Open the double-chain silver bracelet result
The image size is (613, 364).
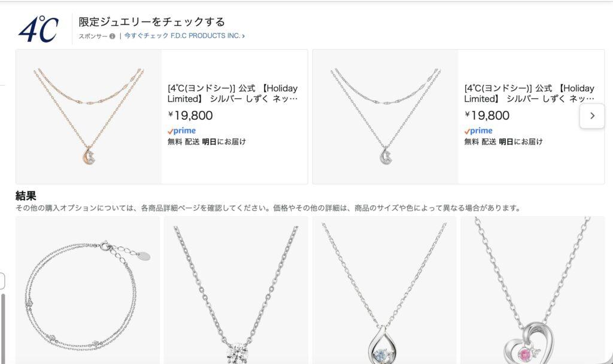tap(87, 290)
